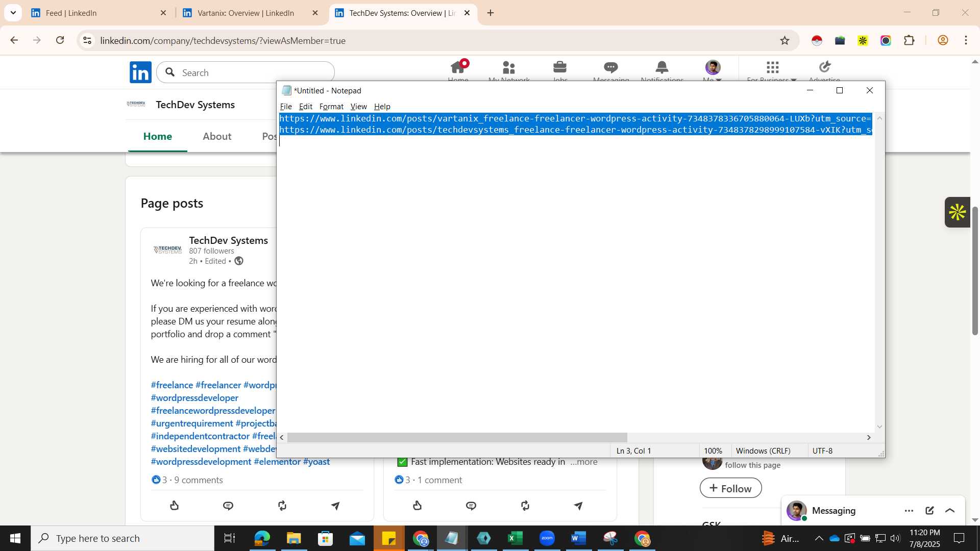
Task: Reload the current browser page
Action: (x=60, y=40)
